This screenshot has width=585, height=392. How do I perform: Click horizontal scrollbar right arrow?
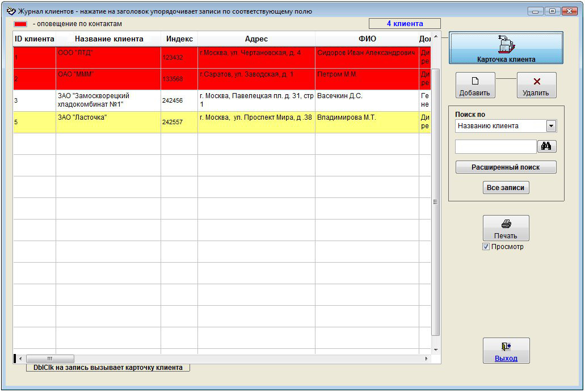tap(427, 359)
